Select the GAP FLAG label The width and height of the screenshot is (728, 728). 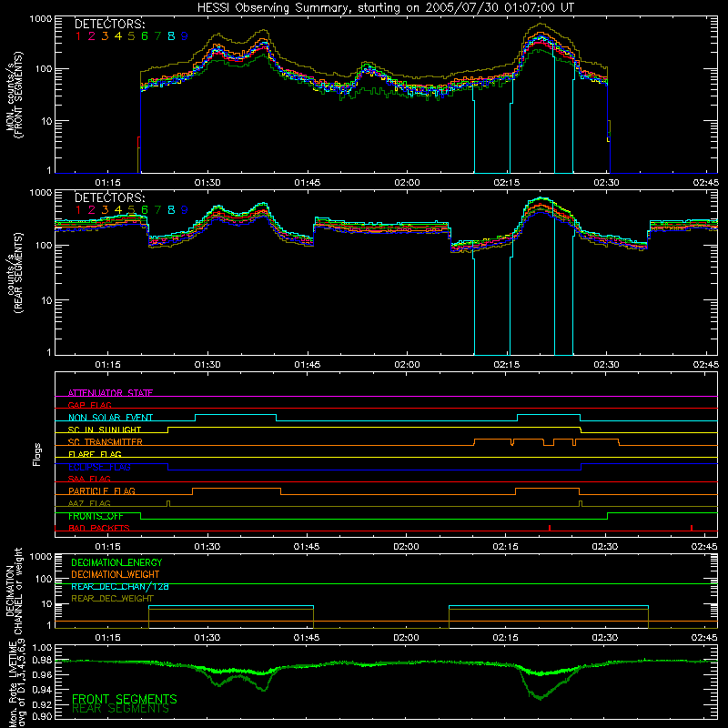[x=89, y=405]
